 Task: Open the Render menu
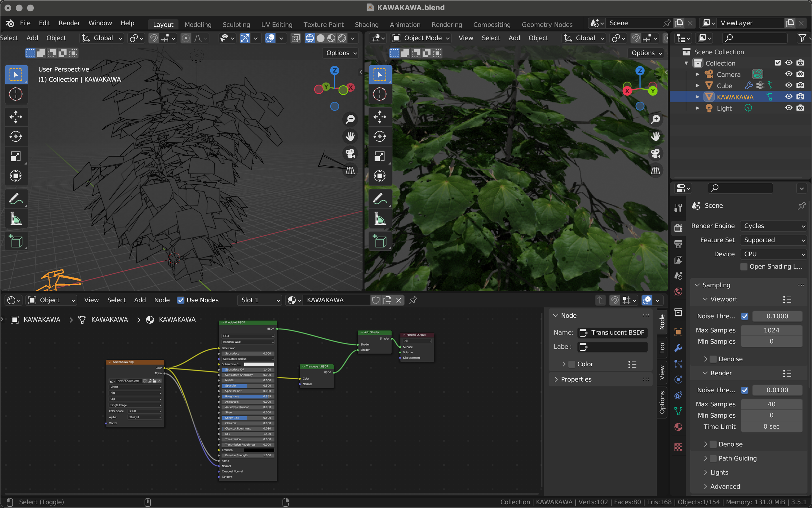(x=69, y=23)
